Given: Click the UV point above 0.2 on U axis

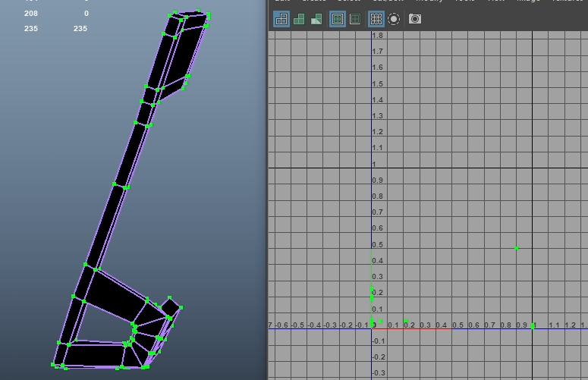Looking at the screenshot, I should coord(406,322).
